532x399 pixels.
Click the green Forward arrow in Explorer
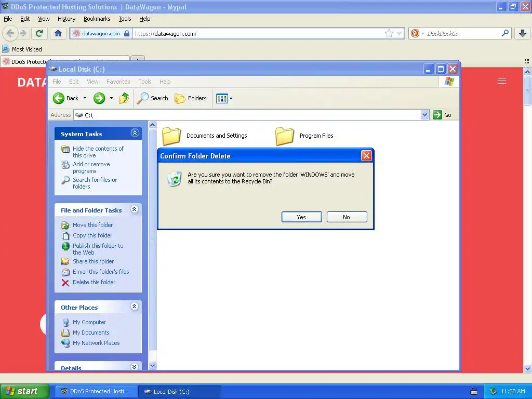[99, 98]
